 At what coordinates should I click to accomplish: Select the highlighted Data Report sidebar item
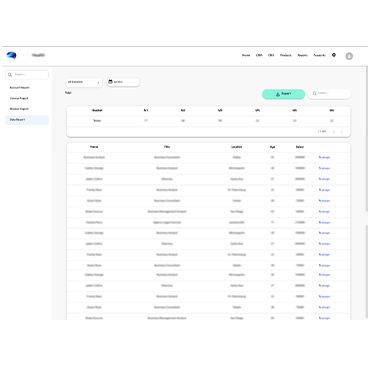click(x=27, y=120)
